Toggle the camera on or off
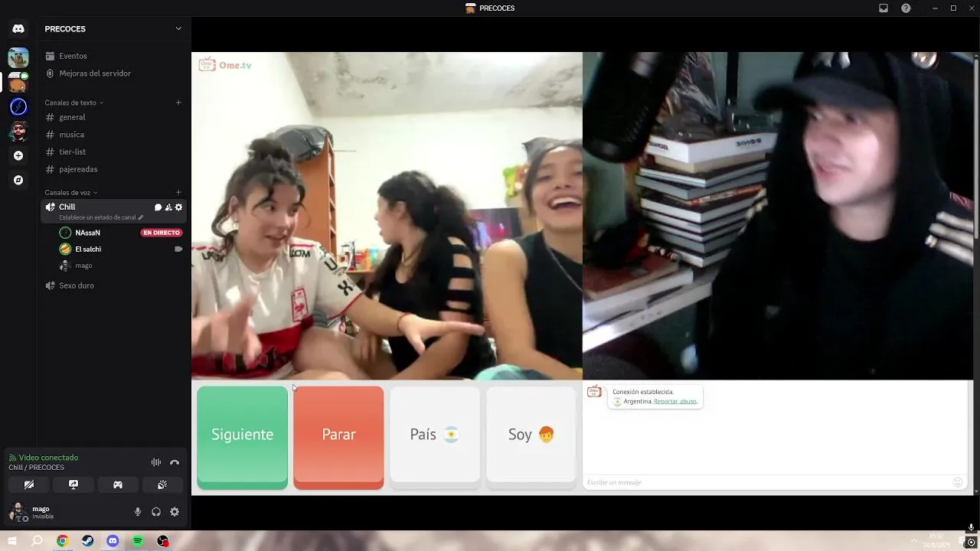 (x=29, y=484)
